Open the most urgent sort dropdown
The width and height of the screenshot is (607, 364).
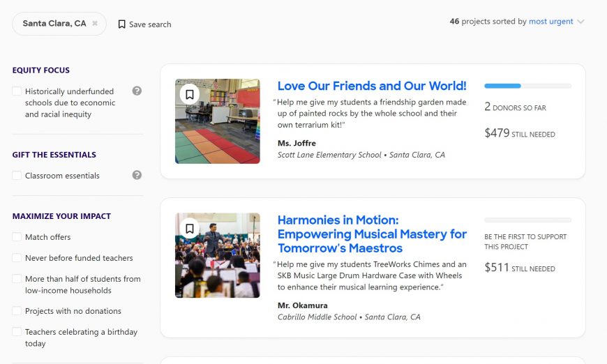pyautogui.click(x=550, y=22)
